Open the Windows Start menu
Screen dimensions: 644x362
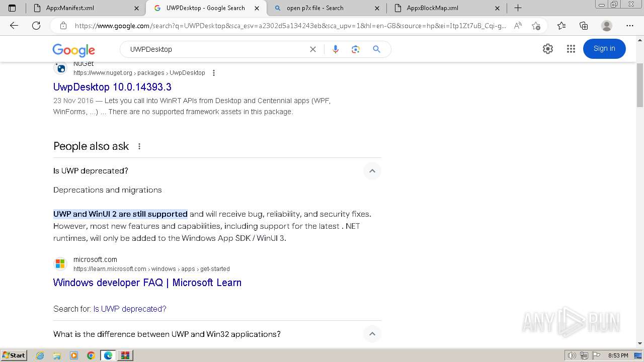pyautogui.click(x=14, y=355)
